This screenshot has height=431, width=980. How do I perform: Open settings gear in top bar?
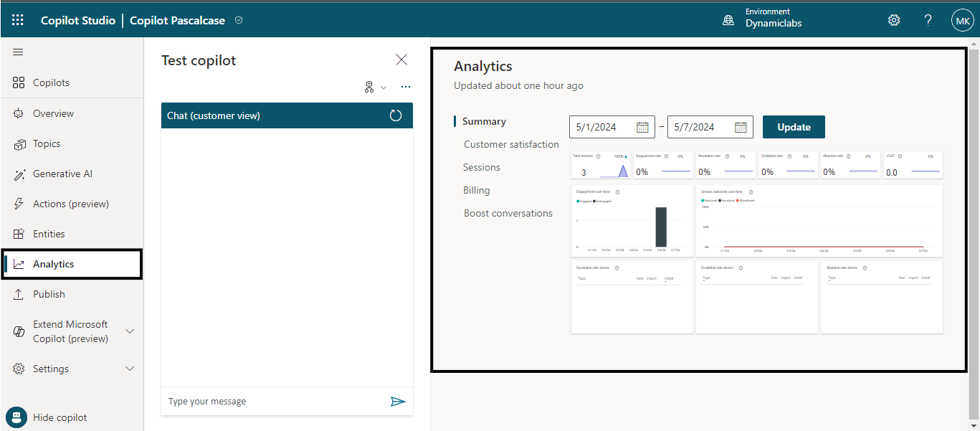coord(894,20)
